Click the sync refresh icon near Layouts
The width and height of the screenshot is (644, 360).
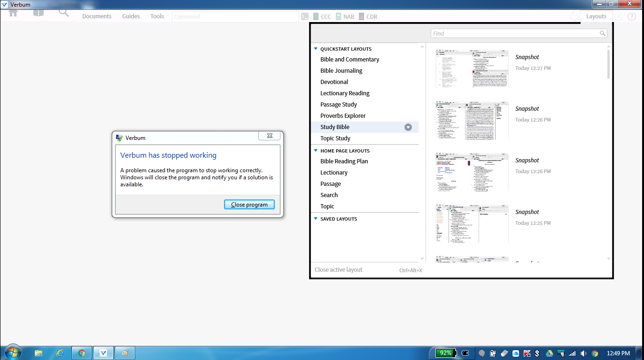coord(574,16)
